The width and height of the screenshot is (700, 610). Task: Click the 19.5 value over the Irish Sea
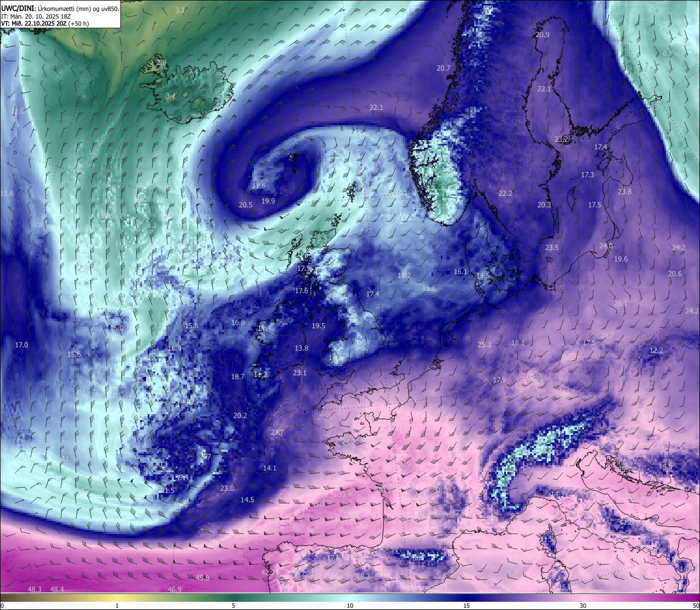[x=318, y=326]
